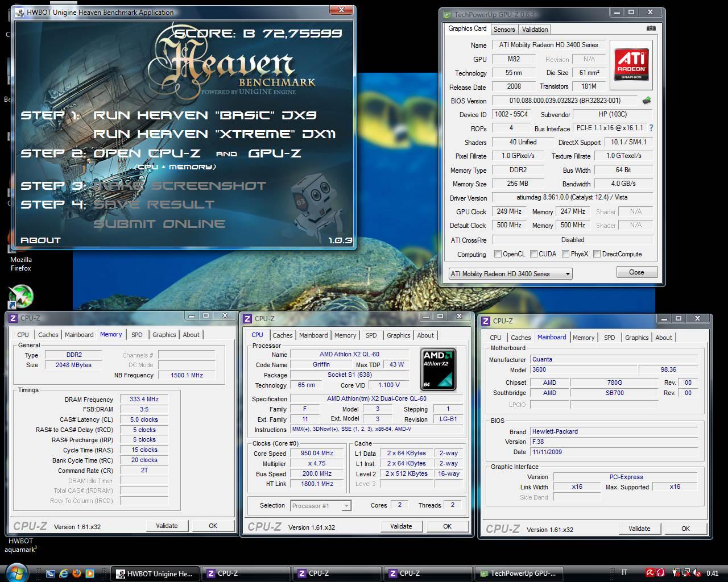
Task: Click the Chipset 780G value in Mainboard
Action: click(x=614, y=383)
